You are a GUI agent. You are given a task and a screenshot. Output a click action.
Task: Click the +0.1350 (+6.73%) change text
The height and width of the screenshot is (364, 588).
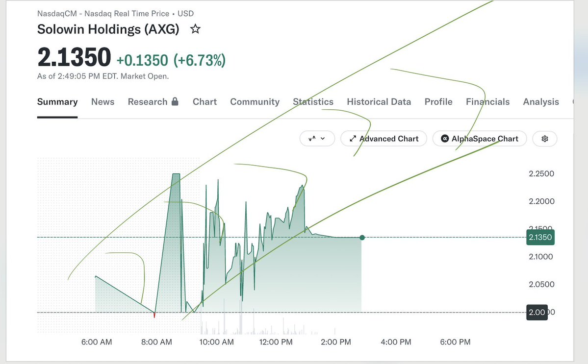pyautogui.click(x=171, y=60)
